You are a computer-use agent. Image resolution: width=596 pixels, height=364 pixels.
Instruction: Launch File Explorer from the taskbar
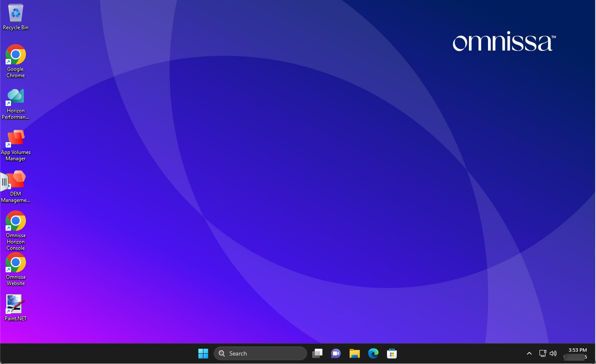click(355, 353)
